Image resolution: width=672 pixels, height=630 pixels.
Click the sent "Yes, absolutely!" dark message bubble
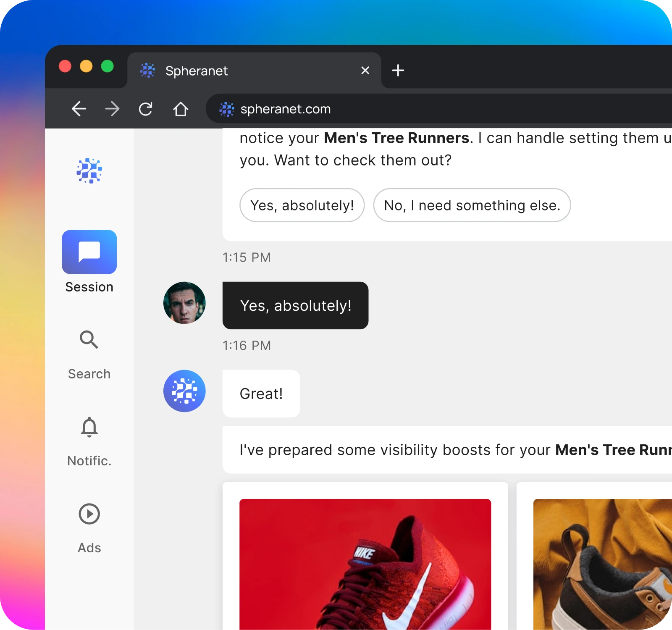coord(295,306)
